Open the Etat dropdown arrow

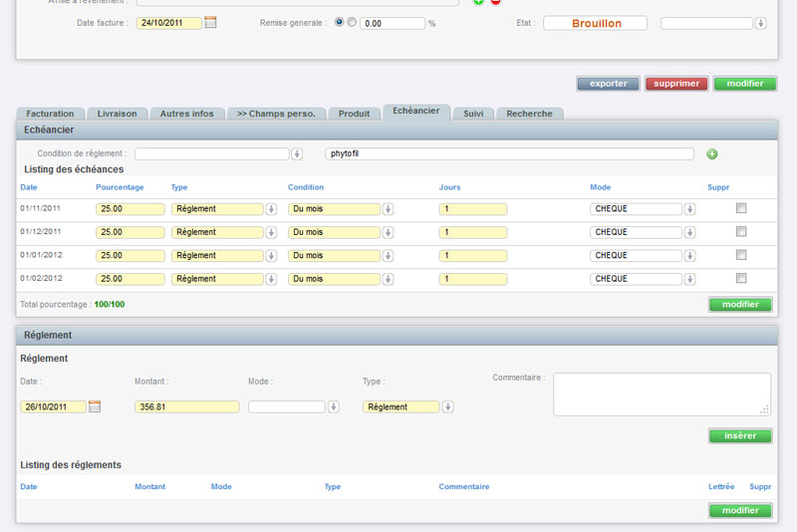(x=760, y=23)
